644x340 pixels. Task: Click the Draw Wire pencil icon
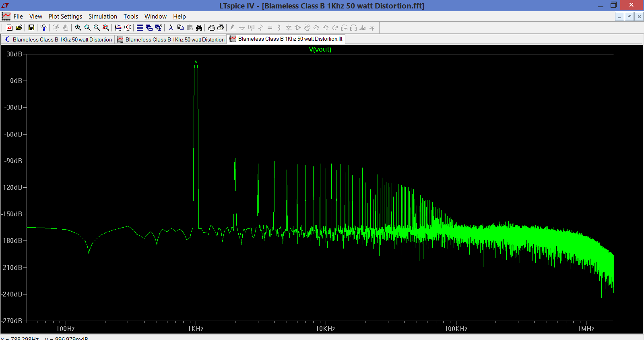click(x=233, y=28)
